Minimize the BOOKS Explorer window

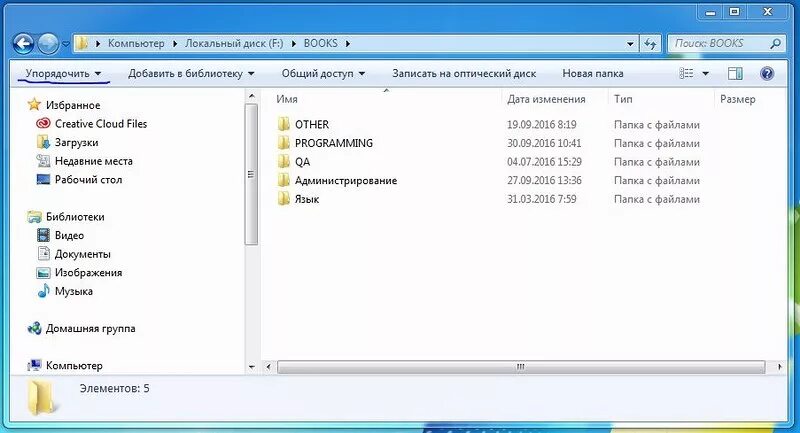point(710,12)
